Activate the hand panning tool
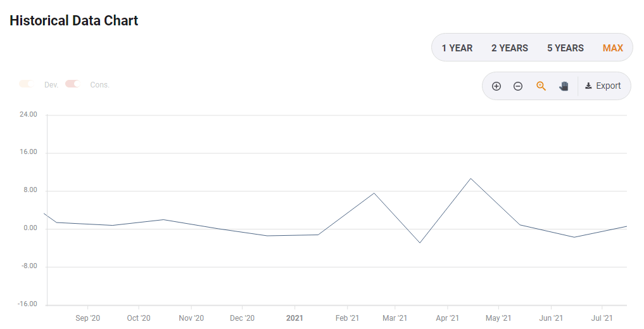 pos(564,86)
